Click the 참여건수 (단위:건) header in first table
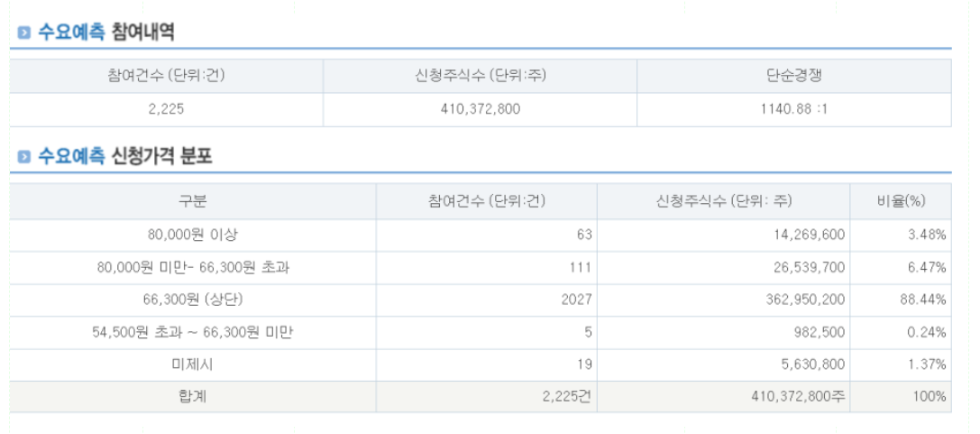Image resolution: width=980 pixels, height=434 pixels. 166,76
